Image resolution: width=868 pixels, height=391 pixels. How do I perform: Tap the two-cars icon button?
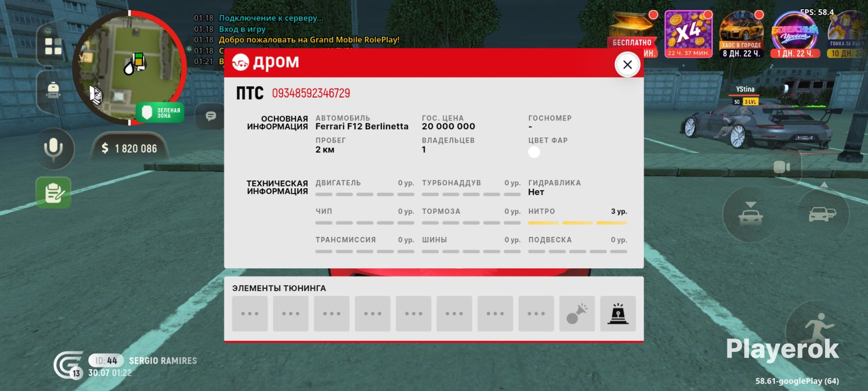point(822,214)
